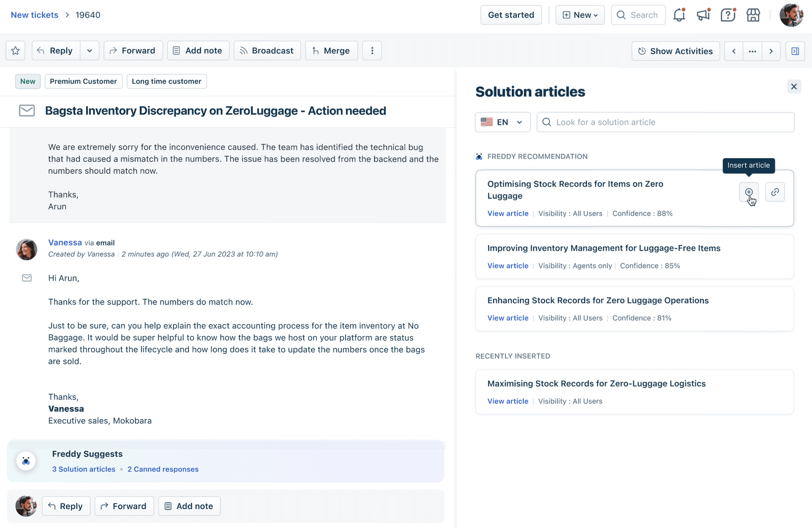The width and height of the screenshot is (812, 528).
Task: Click the top toolbar Forward button
Action: point(133,51)
